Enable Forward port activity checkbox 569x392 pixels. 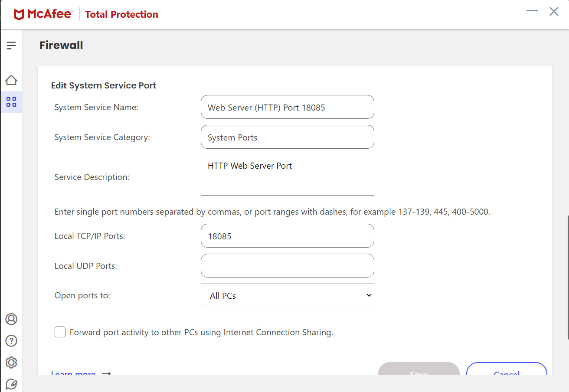point(60,333)
